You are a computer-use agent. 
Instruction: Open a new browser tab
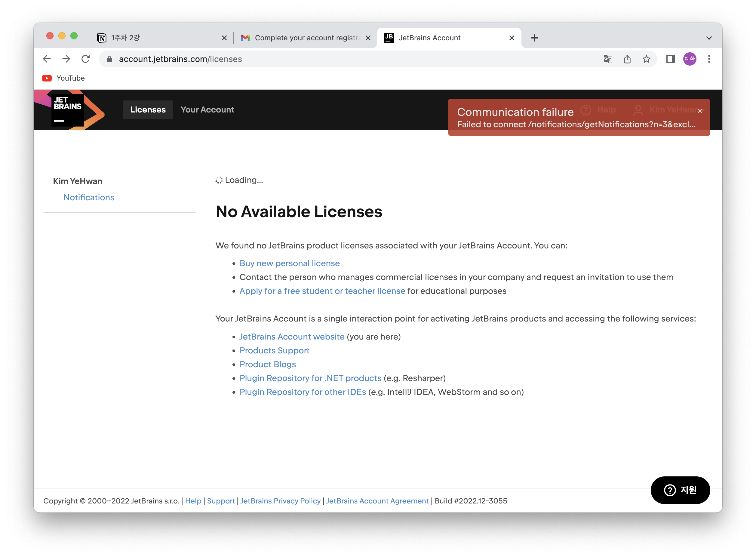(535, 38)
